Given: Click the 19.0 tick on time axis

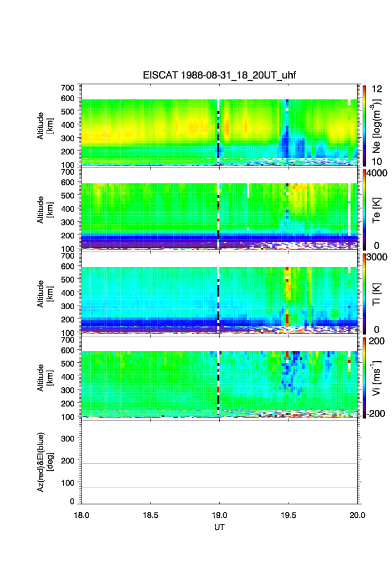Looking at the screenshot, I should tap(220, 515).
